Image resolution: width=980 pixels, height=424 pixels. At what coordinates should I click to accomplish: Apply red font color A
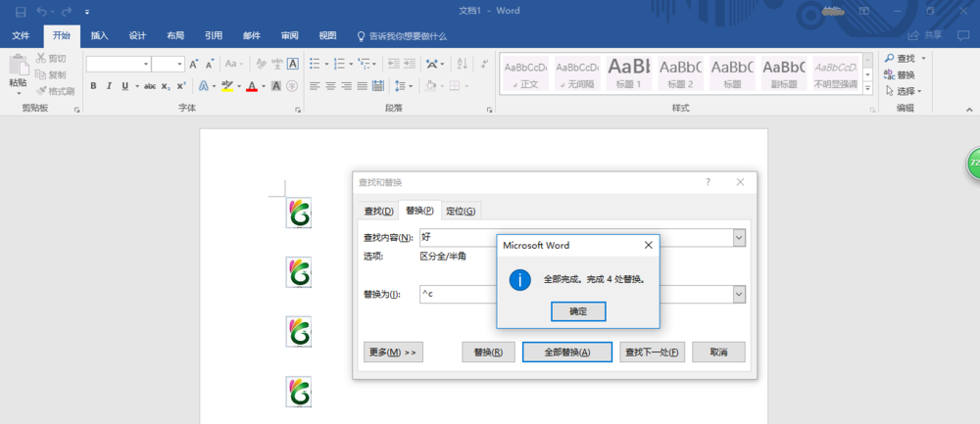tap(252, 85)
